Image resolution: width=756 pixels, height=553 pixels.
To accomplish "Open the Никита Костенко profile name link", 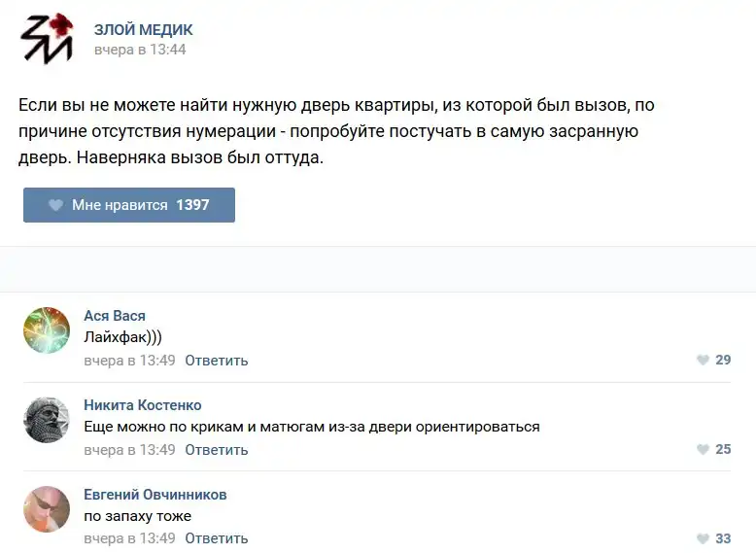I will click(x=143, y=405).
